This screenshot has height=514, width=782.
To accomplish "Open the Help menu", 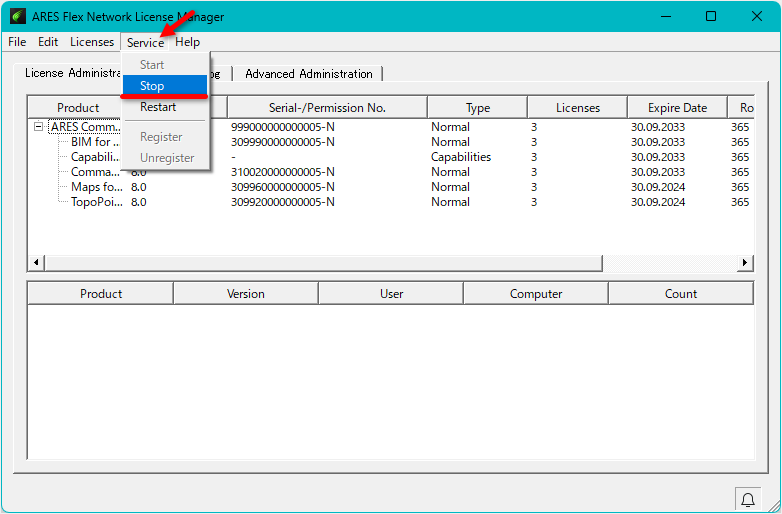I will point(188,42).
